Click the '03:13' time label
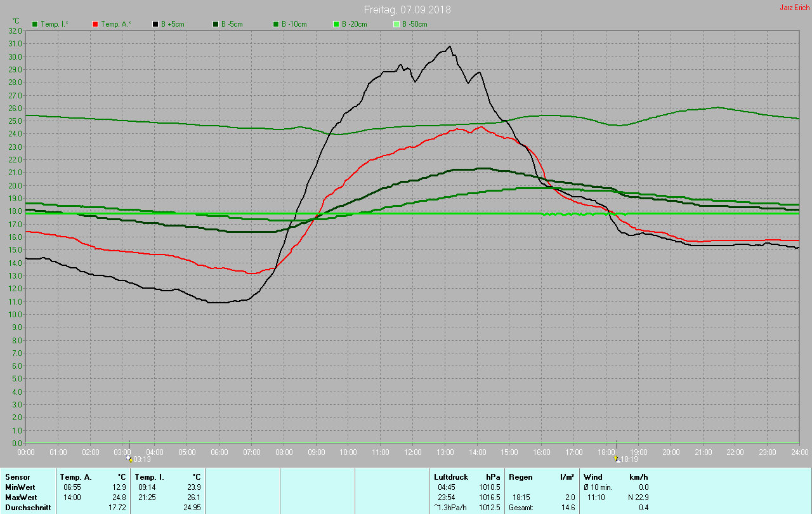812x514 pixels. 141,459
